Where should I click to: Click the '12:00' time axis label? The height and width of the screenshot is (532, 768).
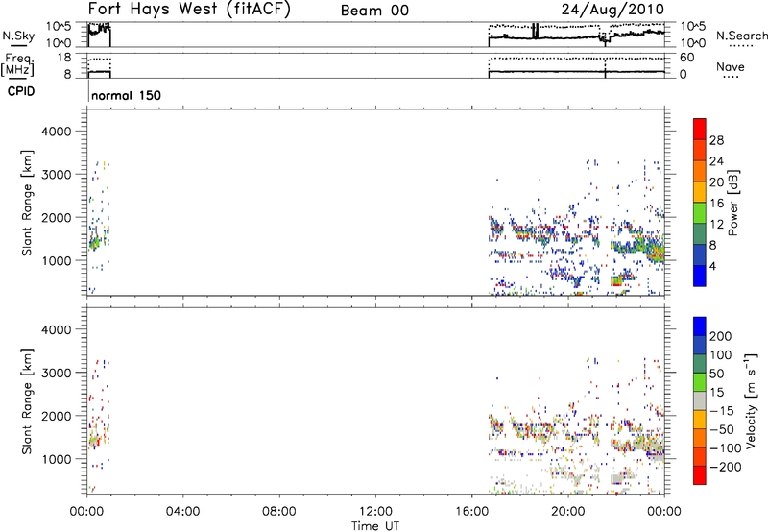tap(375, 512)
